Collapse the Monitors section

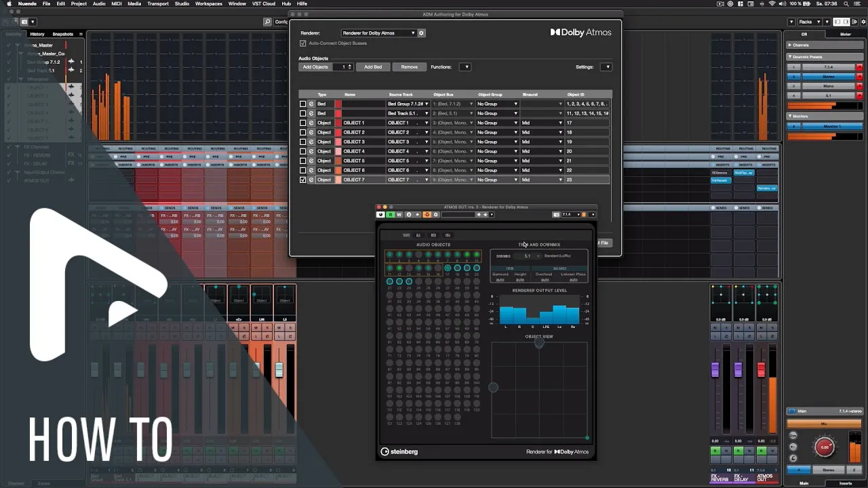(x=825, y=117)
